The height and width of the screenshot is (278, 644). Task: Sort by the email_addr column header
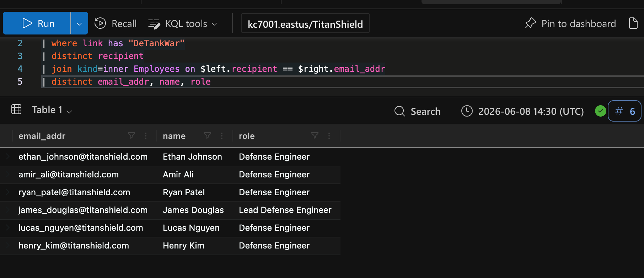(x=42, y=136)
